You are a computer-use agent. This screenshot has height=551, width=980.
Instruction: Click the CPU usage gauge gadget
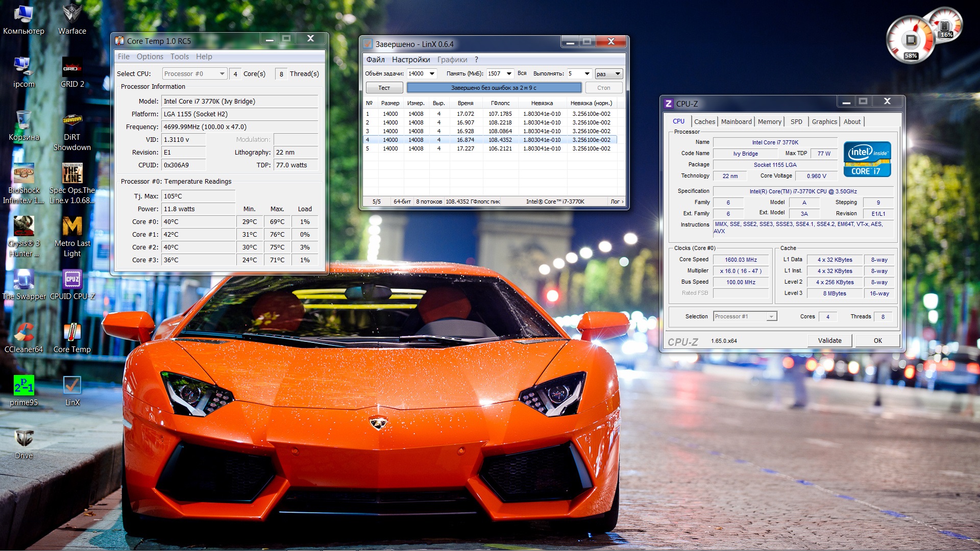click(911, 41)
